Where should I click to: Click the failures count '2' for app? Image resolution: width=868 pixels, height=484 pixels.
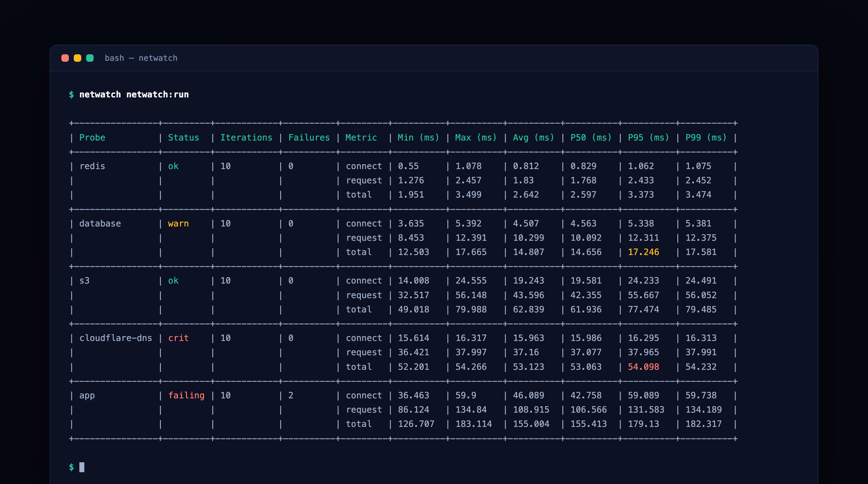coord(291,395)
